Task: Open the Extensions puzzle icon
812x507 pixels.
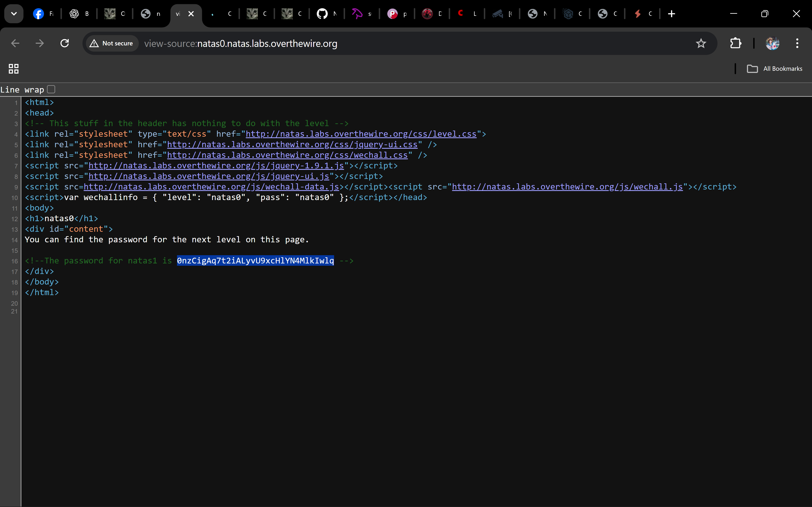Action: (735, 43)
